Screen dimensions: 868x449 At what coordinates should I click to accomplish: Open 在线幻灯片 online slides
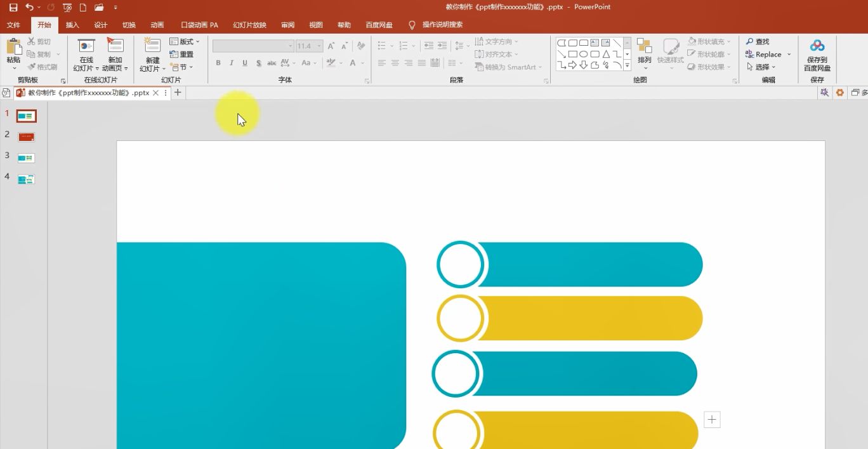point(86,55)
